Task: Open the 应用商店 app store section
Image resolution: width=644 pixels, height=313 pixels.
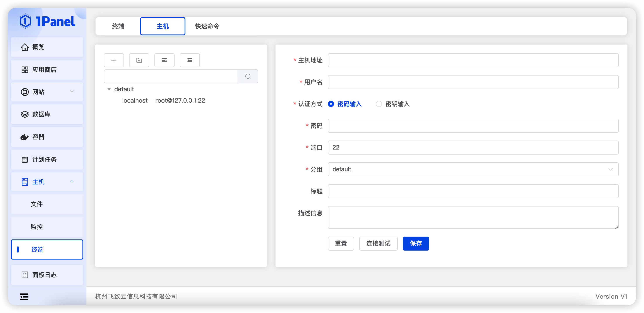Action: 45,70
